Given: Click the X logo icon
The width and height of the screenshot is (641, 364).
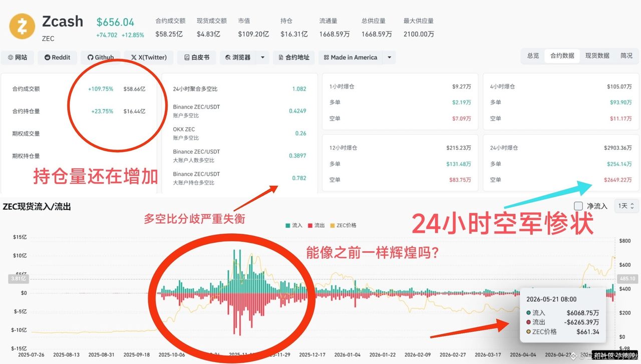Looking at the screenshot, I should pos(134,58).
